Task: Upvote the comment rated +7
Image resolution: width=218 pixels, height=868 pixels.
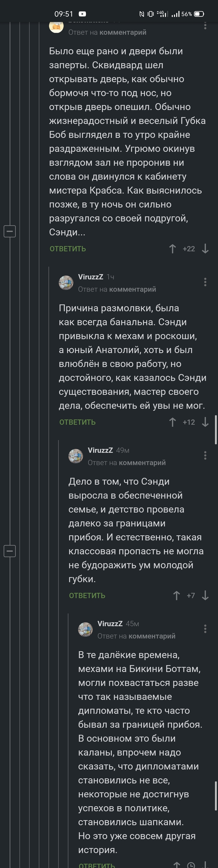Action: coord(176,596)
